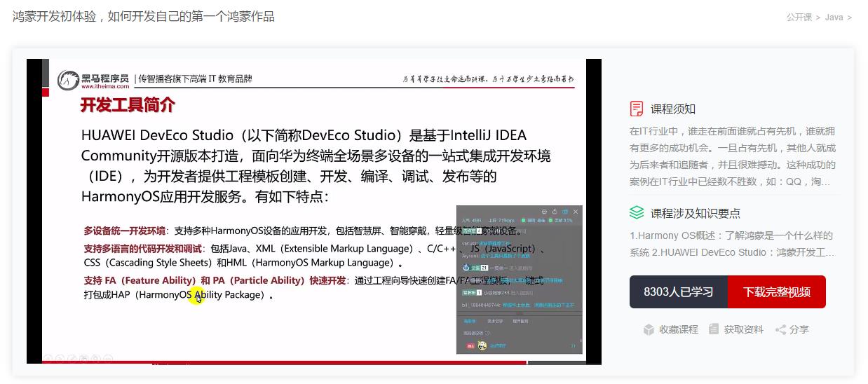Click the green layers icon beside 课程涉及知识要点
868x384 pixels.
click(637, 212)
